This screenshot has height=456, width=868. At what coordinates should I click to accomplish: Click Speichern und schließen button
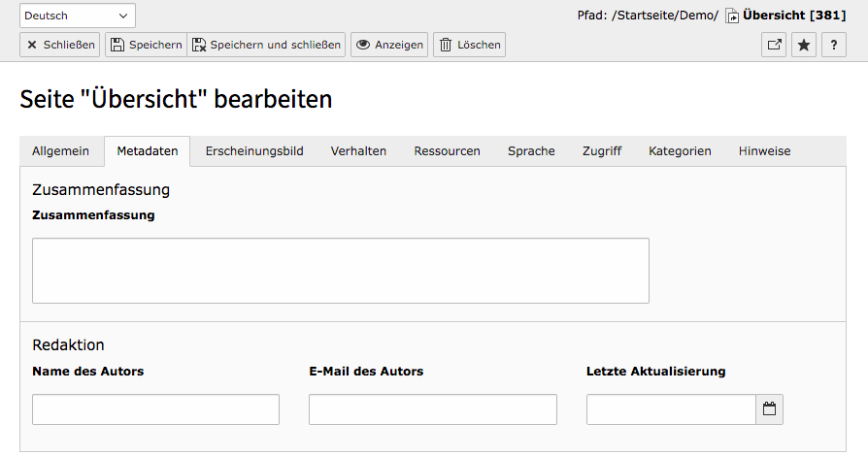266,45
